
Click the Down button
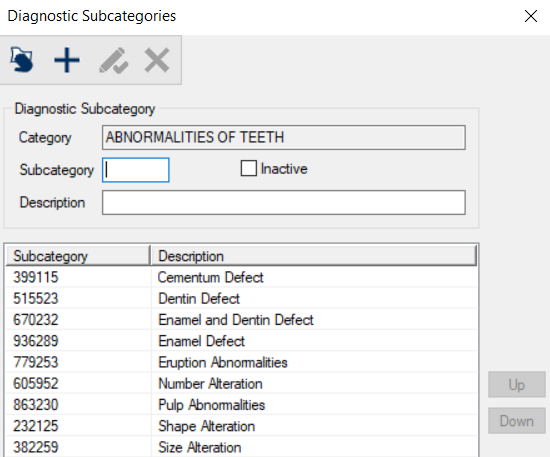(517, 421)
